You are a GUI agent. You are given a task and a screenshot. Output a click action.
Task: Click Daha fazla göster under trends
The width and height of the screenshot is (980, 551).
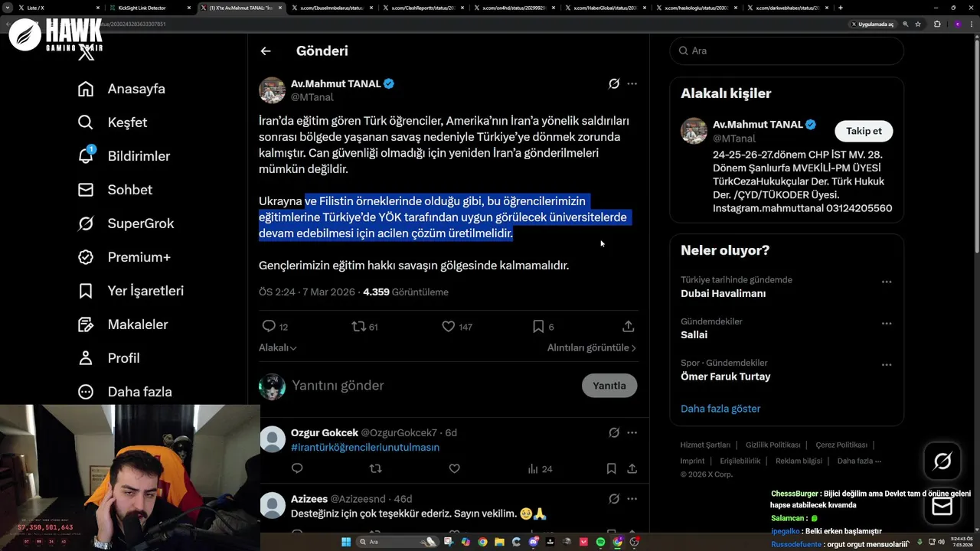coord(720,409)
